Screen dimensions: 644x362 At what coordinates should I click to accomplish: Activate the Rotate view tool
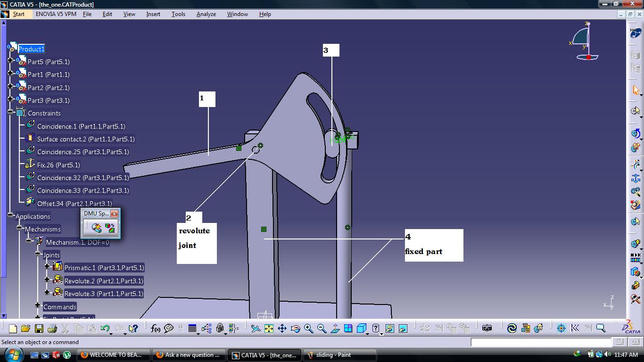[295, 328]
